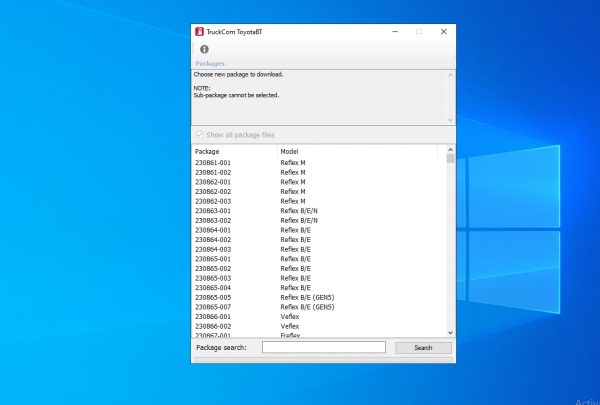This screenshot has width=600, height=405.
Task: Select package 230866-002
Action: pyautogui.click(x=319, y=326)
